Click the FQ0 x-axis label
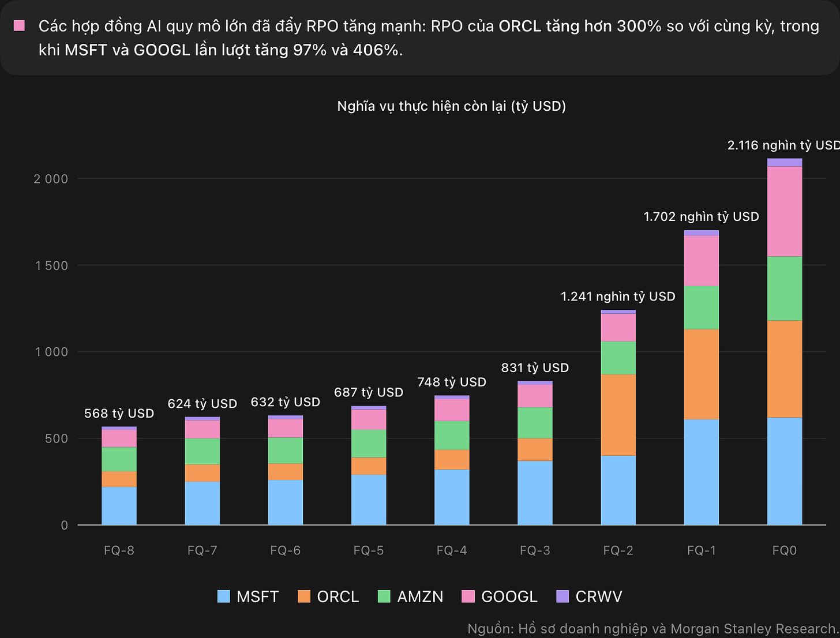 point(785,550)
